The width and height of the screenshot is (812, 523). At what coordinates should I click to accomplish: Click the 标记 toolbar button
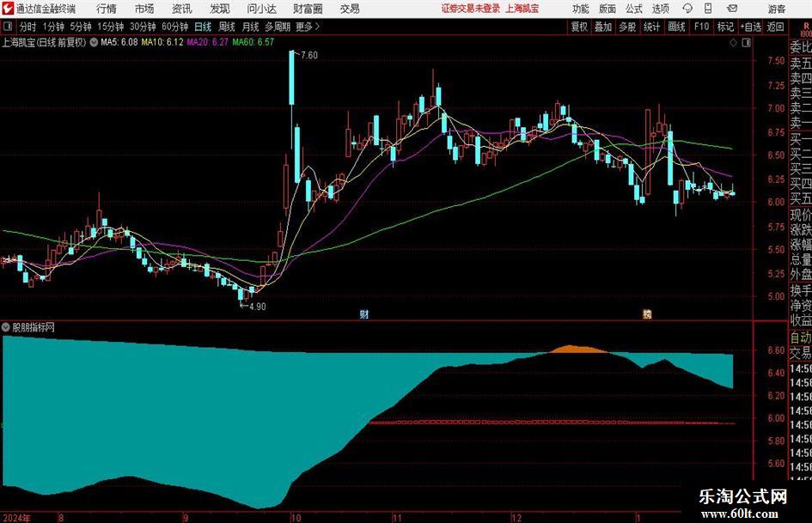(725, 27)
